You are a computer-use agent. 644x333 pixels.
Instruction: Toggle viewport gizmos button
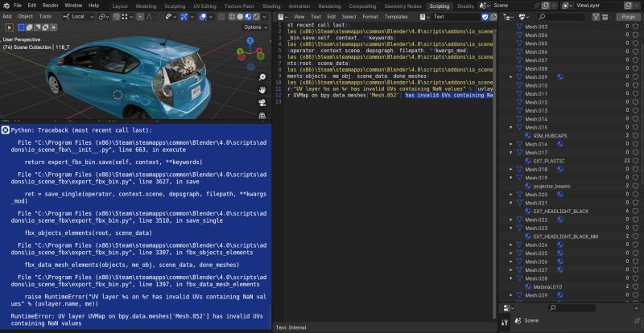[x=185, y=16]
